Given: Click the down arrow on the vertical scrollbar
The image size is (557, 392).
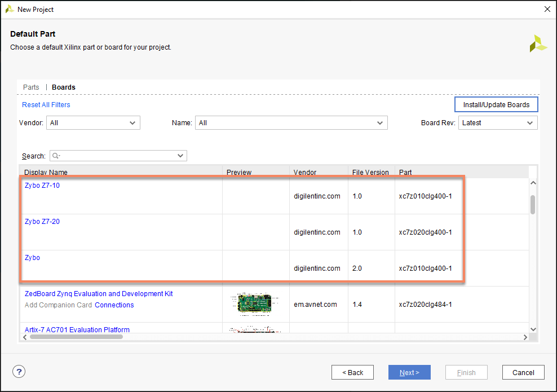Looking at the screenshot, I should click(532, 329).
